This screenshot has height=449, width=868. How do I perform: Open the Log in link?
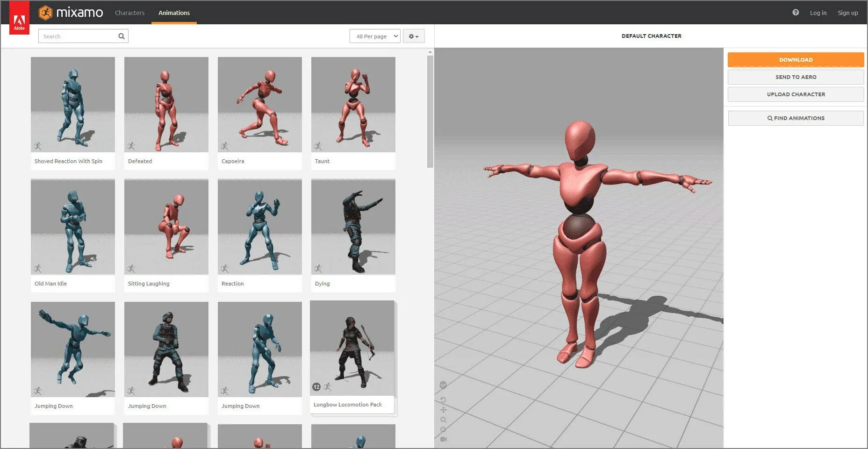(x=818, y=13)
